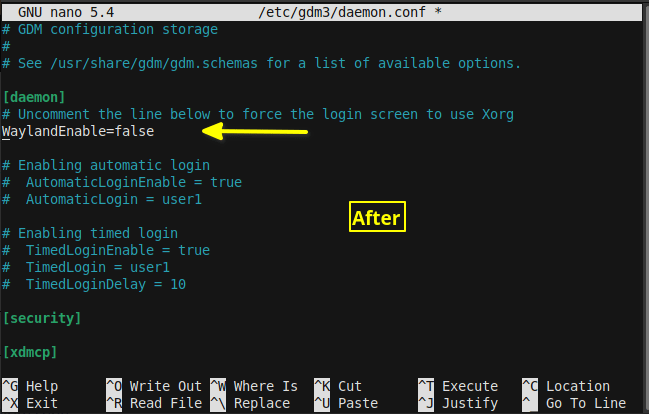The image size is (649, 414).
Task: Select the ^O Write Out shortcut
Action: [154, 386]
